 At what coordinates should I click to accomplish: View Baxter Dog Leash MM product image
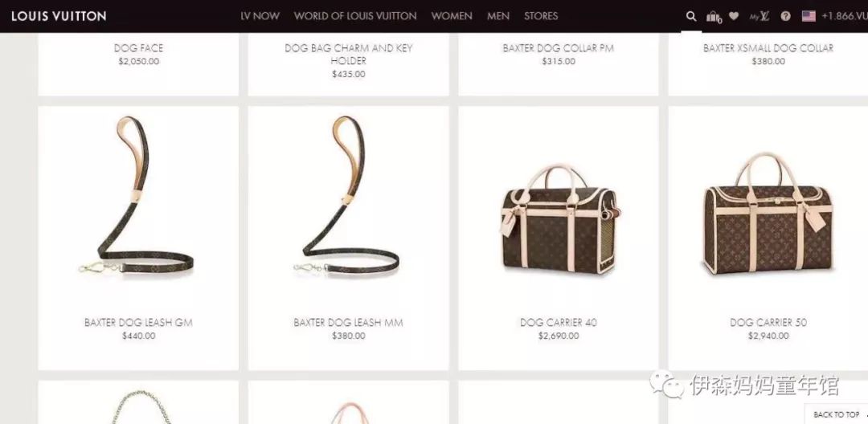pos(348,196)
